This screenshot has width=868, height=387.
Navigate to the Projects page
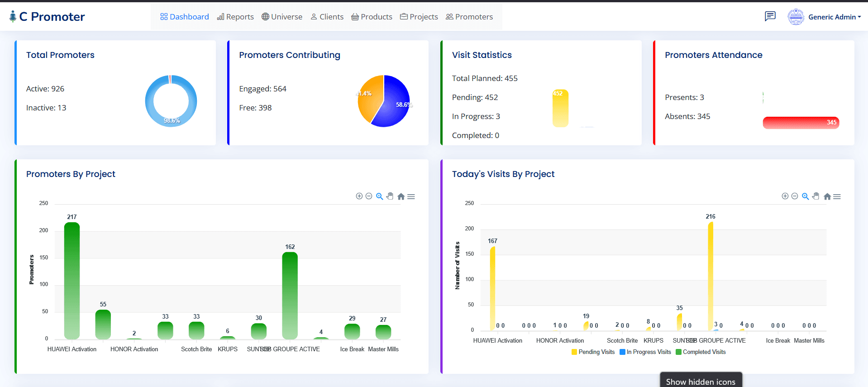(x=419, y=17)
